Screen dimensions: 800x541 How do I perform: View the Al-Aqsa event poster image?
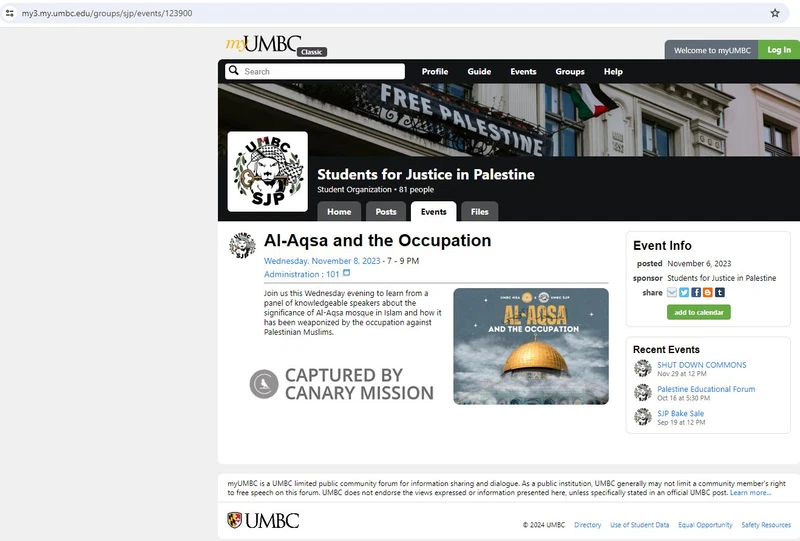coord(530,346)
